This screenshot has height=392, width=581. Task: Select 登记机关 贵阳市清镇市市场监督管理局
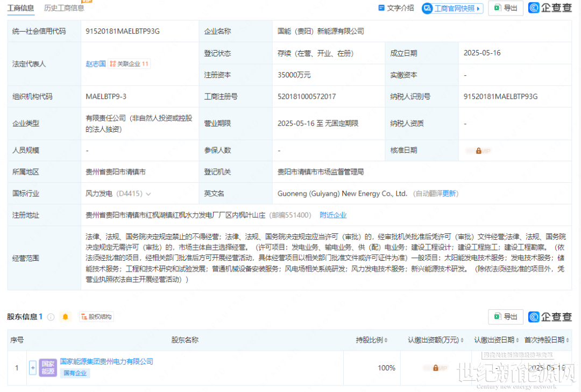pos(321,172)
